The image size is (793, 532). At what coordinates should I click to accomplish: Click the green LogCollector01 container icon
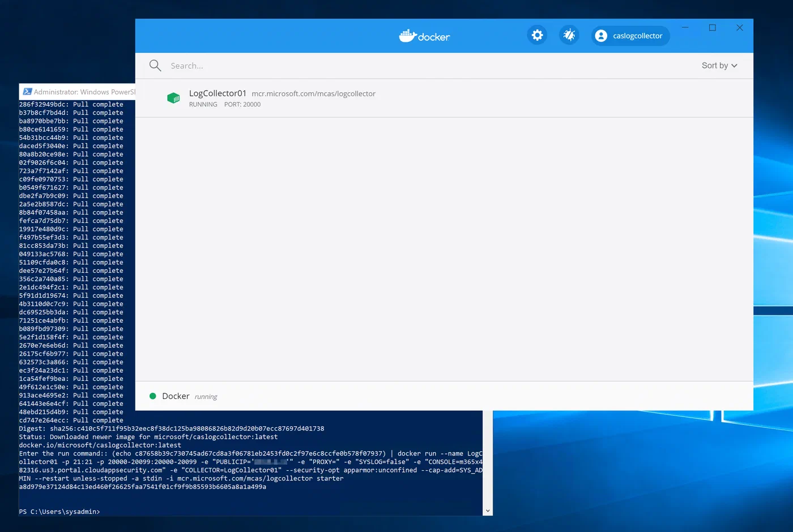tap(173, 98)
